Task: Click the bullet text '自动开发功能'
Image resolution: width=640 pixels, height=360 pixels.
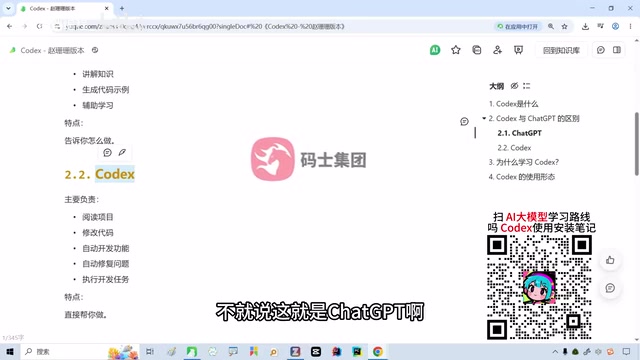Action: pyautogui.click(x=106, y=248)
